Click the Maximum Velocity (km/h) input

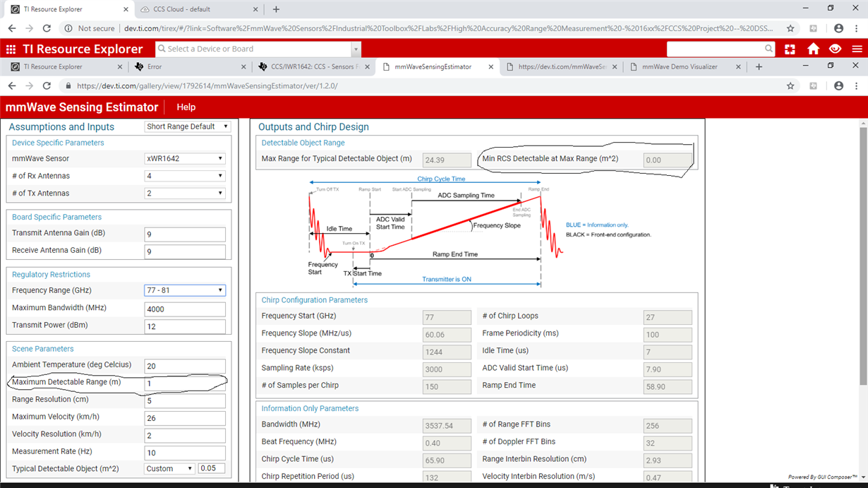185,418
